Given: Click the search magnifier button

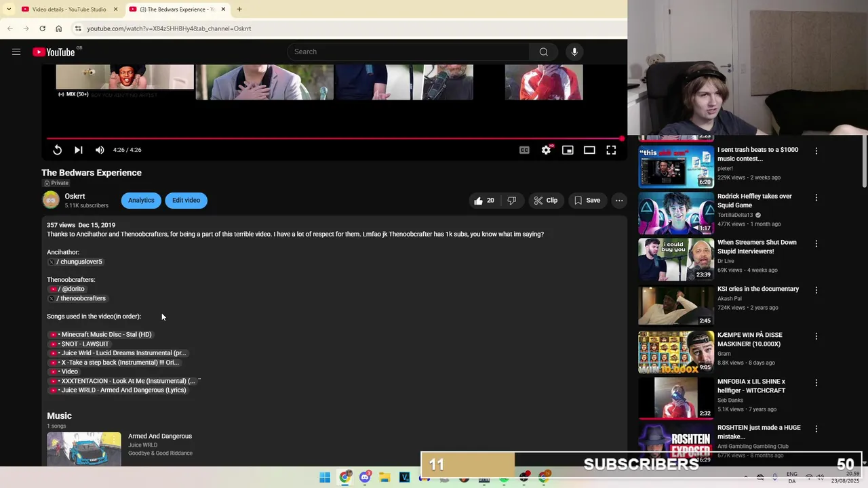Looking at the screenshot, I should point(543,52).
